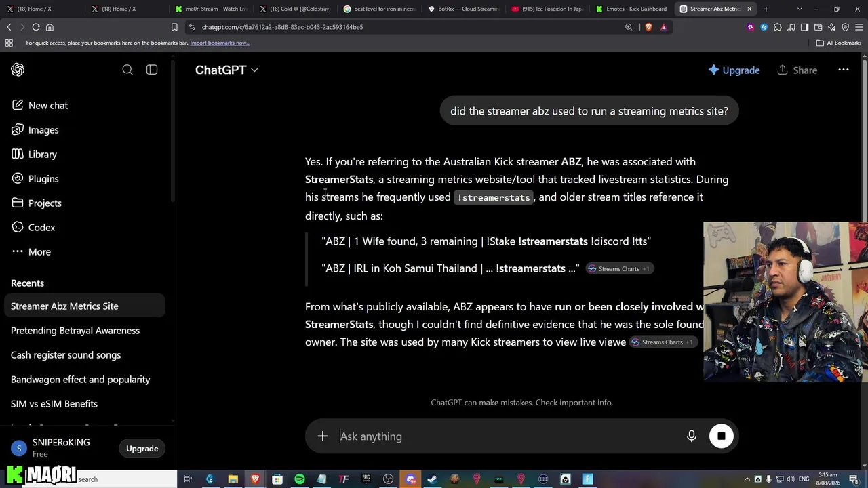
Task: Expand the tab search dropdown arrow
Action: (800, 9)
